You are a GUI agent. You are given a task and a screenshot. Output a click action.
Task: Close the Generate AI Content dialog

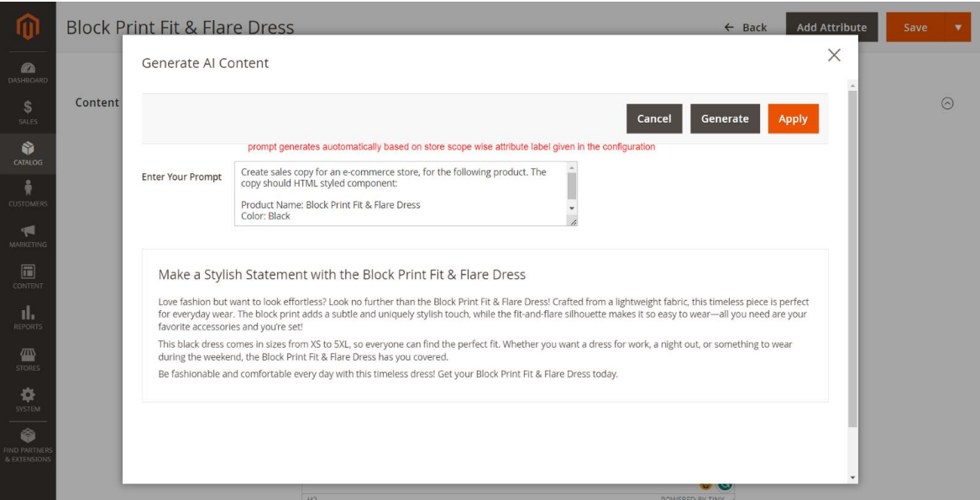coord(834,55)
